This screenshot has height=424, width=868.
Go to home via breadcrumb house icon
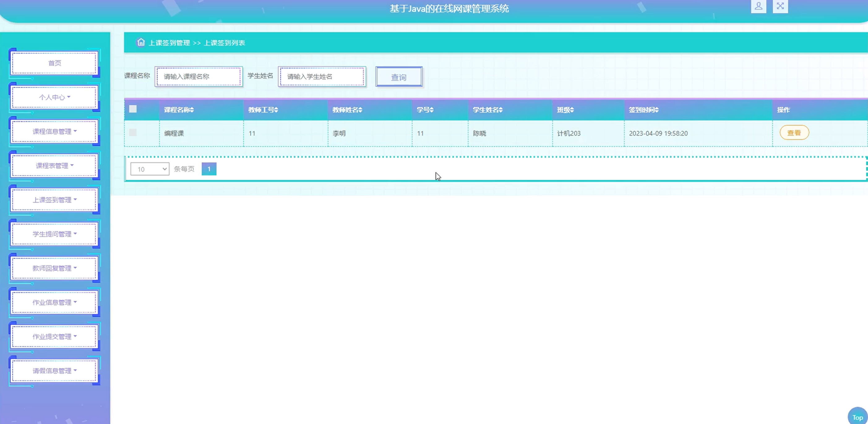[141, 42]
